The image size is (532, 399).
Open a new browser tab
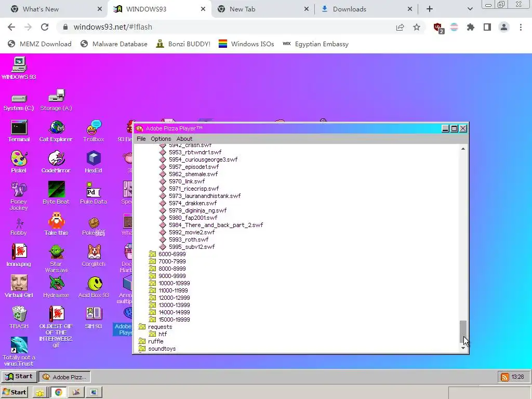coord(430,9)
